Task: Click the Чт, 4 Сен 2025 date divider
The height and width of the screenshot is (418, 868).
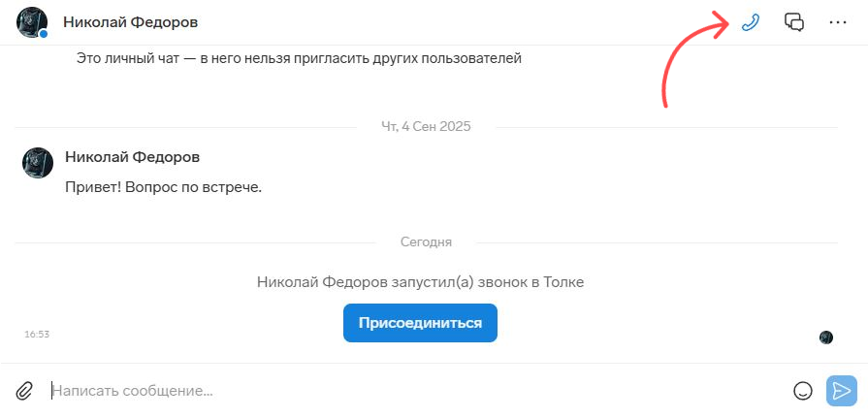Action: pyautogui.click(x=427, y=126)
